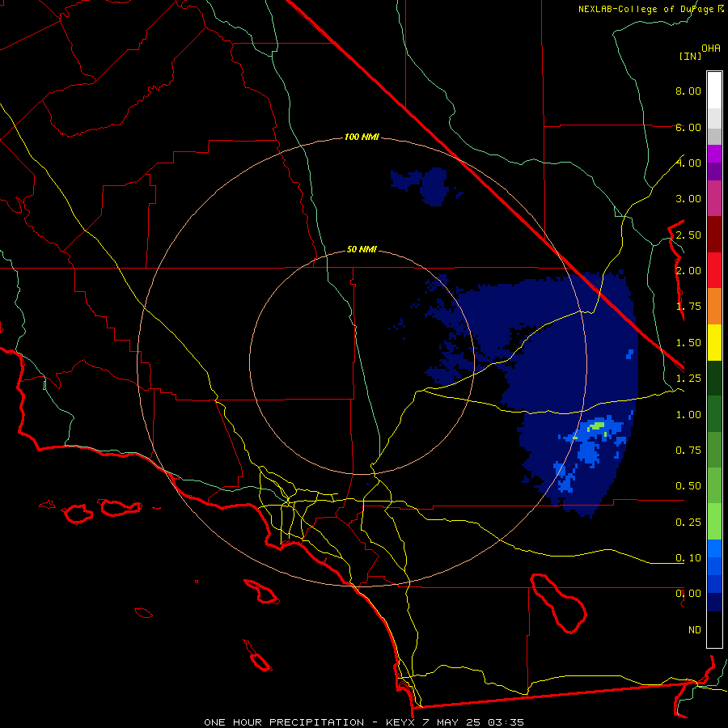Click the 1.25 legend value
The width and height of the screenshot is (728, 728).
click(x=688, y=379)
